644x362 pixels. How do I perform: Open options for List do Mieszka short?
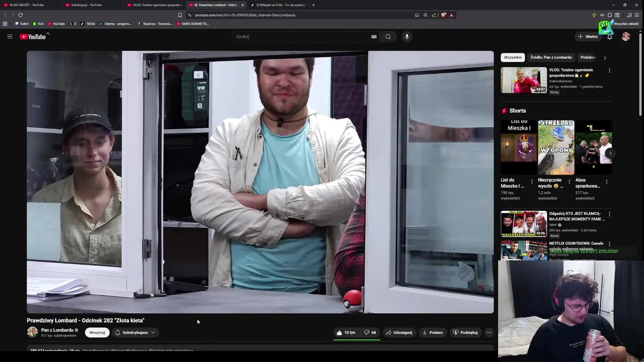click(x=532, y=182)
